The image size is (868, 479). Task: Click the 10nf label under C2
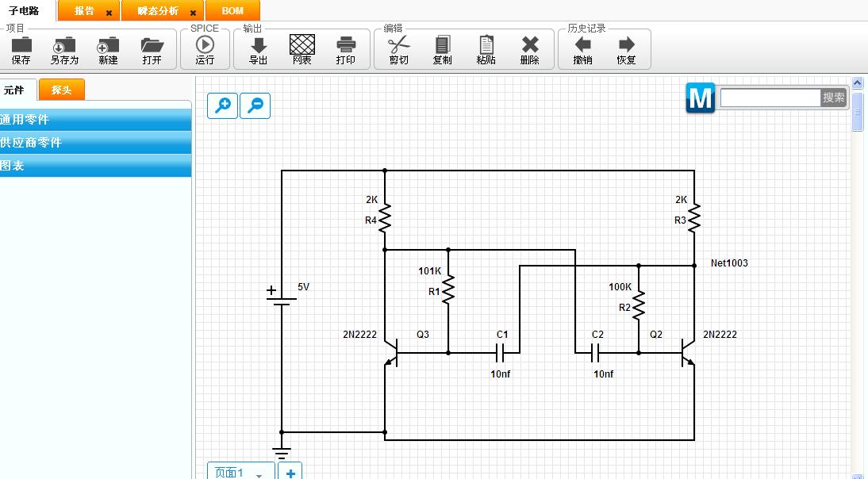pos(603,374)
